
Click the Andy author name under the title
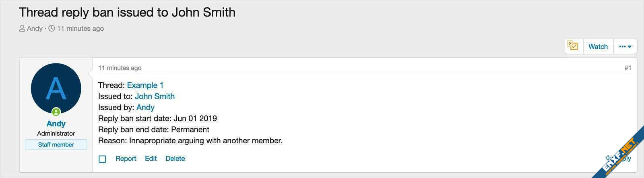[35, 29]
